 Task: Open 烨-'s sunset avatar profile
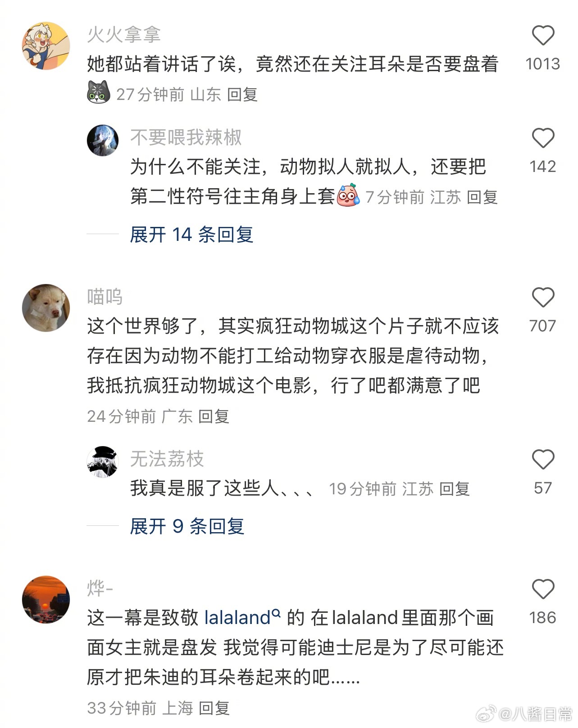(x=46, y=600)
